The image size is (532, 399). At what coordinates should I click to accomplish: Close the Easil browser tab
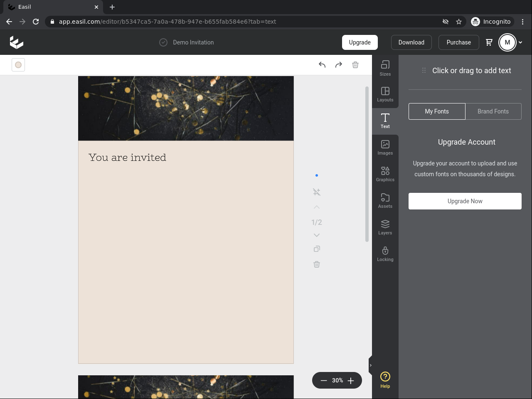pyautogui.click(x=96, y=7)
